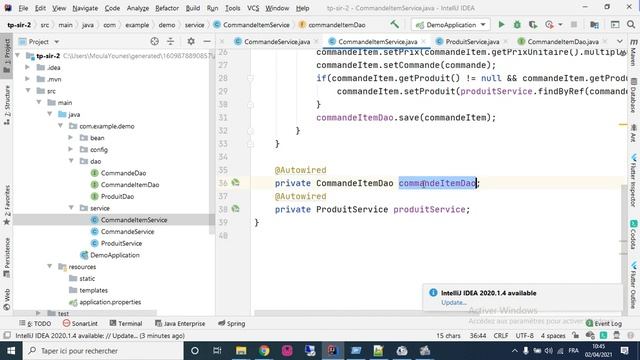Image resolution: width=640 pixels, height=360 pixels.
Task: Collapse the main folder
Action: click(x=39, y=102)
